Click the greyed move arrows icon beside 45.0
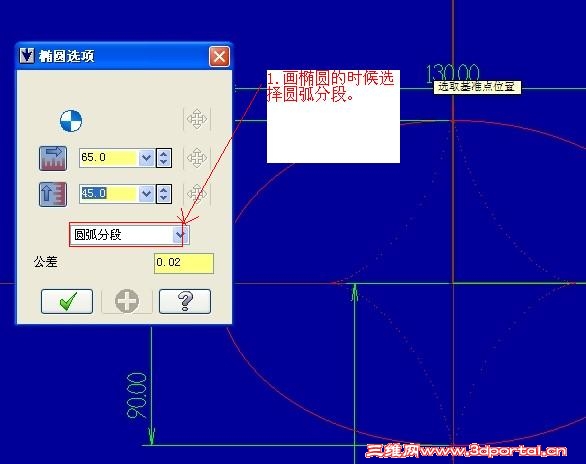 pyautogui.click(x=197, y=194)
